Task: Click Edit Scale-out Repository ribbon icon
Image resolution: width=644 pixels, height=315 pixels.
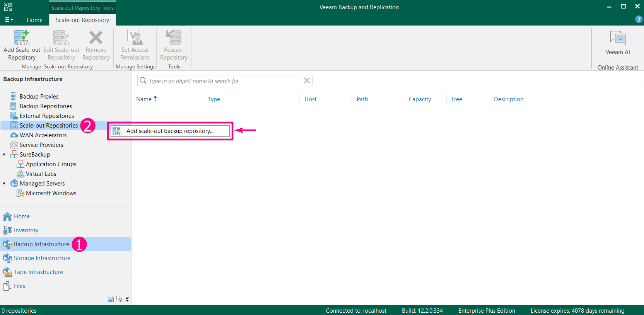Action: (61, 37)
